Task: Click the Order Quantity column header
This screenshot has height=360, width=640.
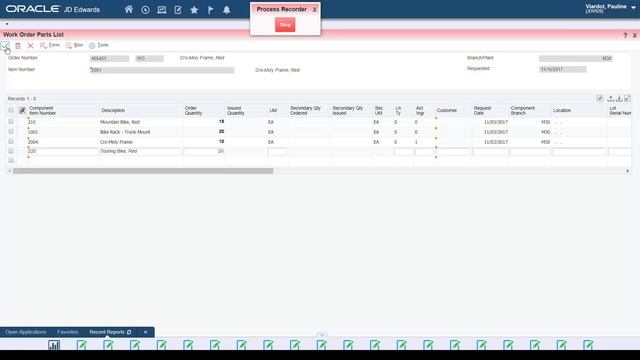Action: [193, 111]
